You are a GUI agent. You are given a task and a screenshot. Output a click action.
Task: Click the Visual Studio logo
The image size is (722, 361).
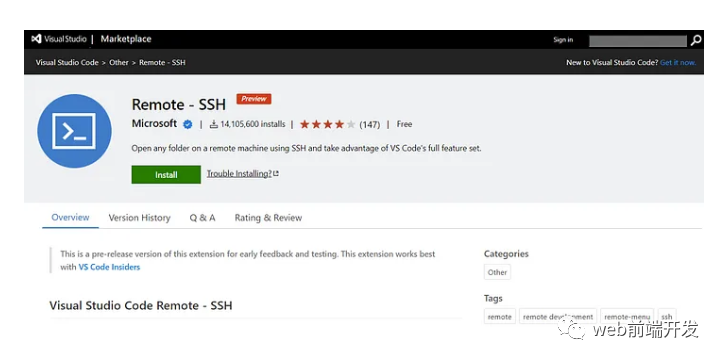pos(58,39)
